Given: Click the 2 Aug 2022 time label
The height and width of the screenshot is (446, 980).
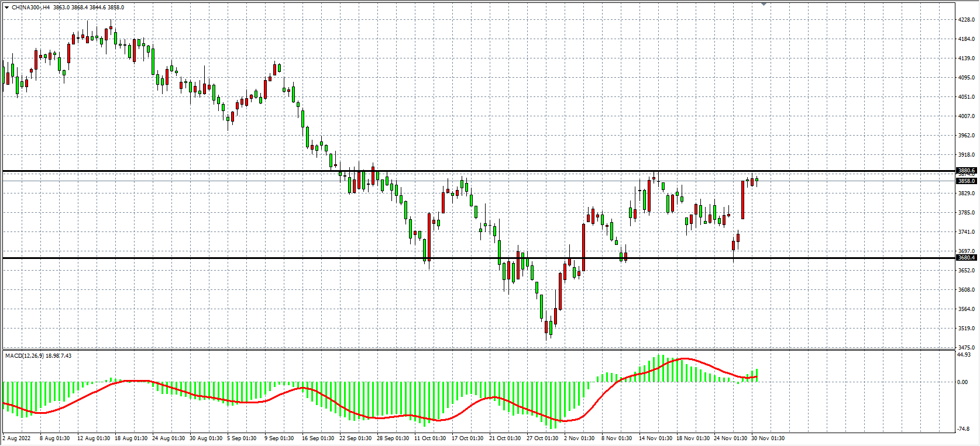Looking at the screenshot, I should coord(16,438).
